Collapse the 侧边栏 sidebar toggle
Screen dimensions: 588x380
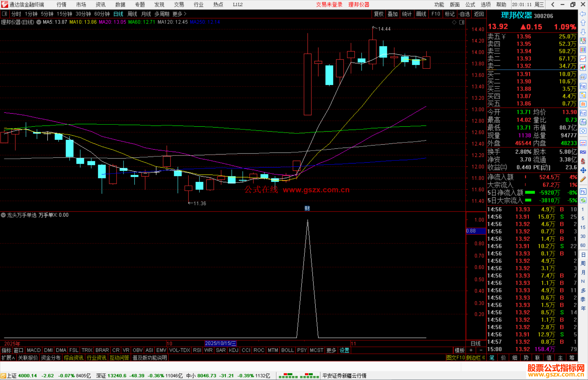(x=475, y=358)
